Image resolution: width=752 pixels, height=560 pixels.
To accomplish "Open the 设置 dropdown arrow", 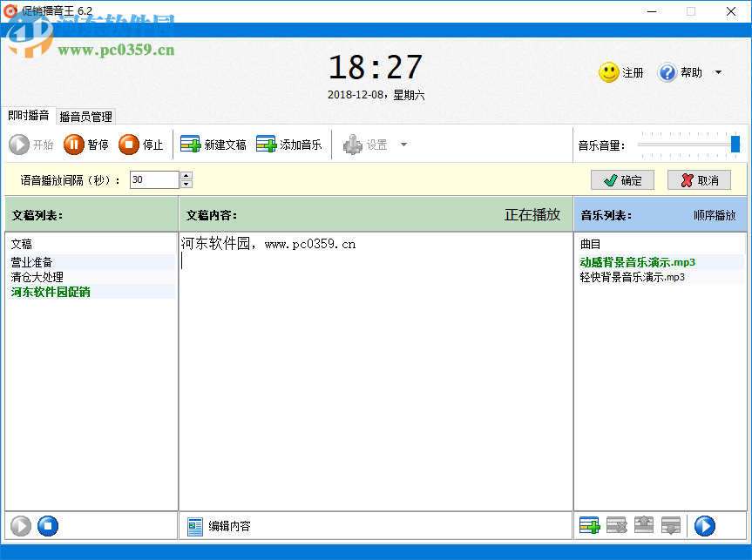I will point(403,145).
